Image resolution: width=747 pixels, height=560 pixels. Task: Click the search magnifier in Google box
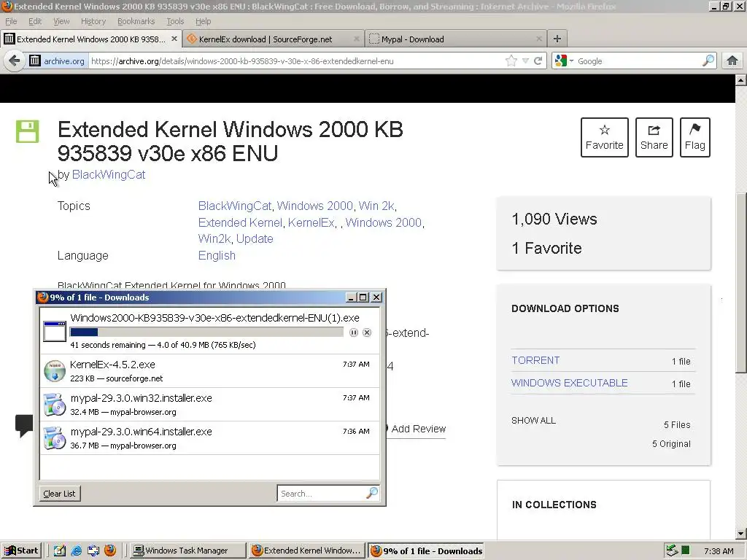pos(708,61)
